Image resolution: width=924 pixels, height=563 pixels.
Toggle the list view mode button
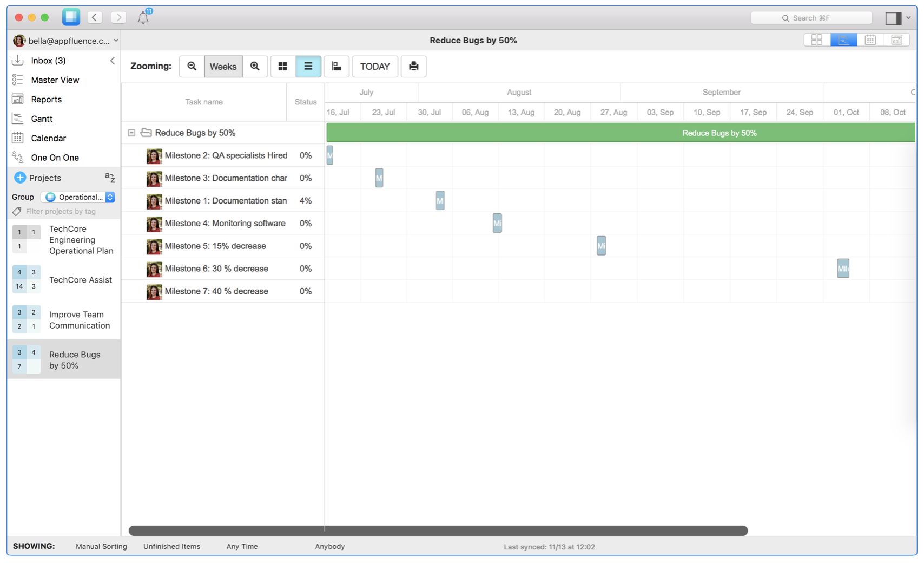click(x=308, y=66)
